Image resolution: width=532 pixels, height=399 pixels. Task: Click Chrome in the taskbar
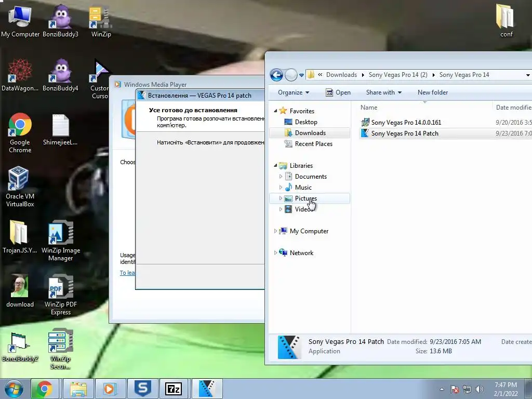click(x=45, y=389)
